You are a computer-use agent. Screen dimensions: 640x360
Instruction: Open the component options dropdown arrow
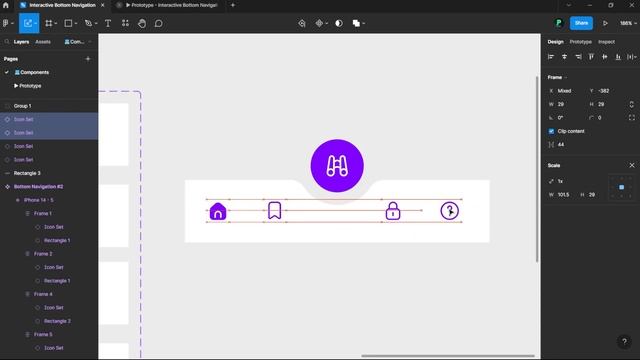pyautogui.click(x=327, y=24)
